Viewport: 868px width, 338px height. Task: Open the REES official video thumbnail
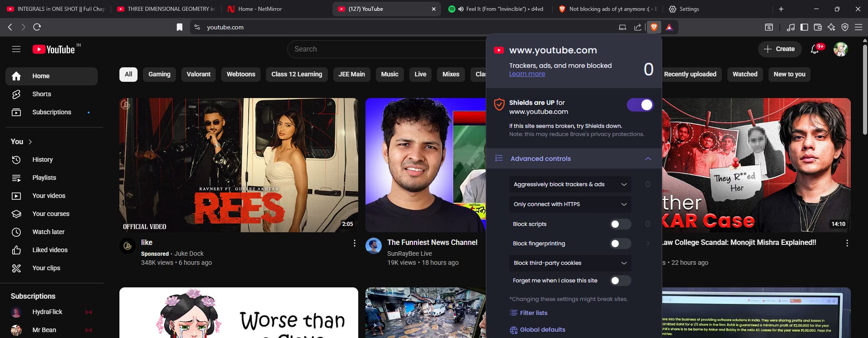pyautogui.click(x=239, y=165)
